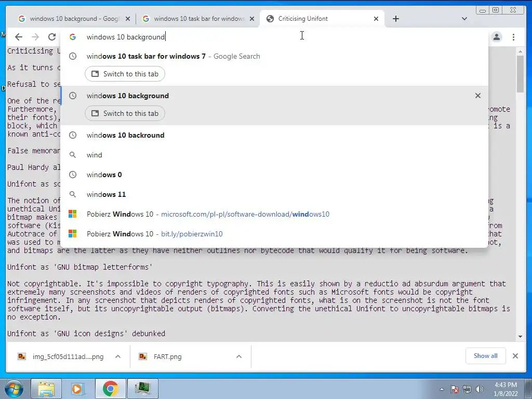Click magnifier icon beside 'wind' suggestion
This screenshot has height=399, width=532.
(x=73, y=155)
